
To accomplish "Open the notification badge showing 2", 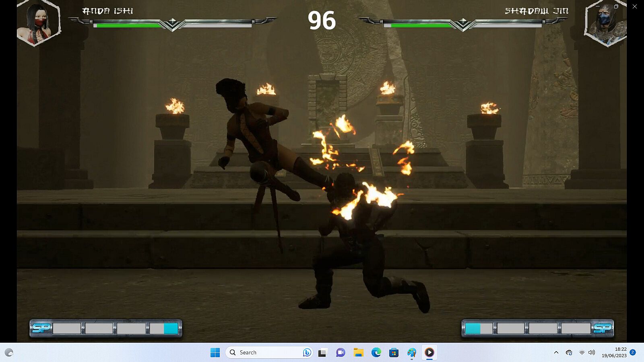I will click(x=633, y=352).
